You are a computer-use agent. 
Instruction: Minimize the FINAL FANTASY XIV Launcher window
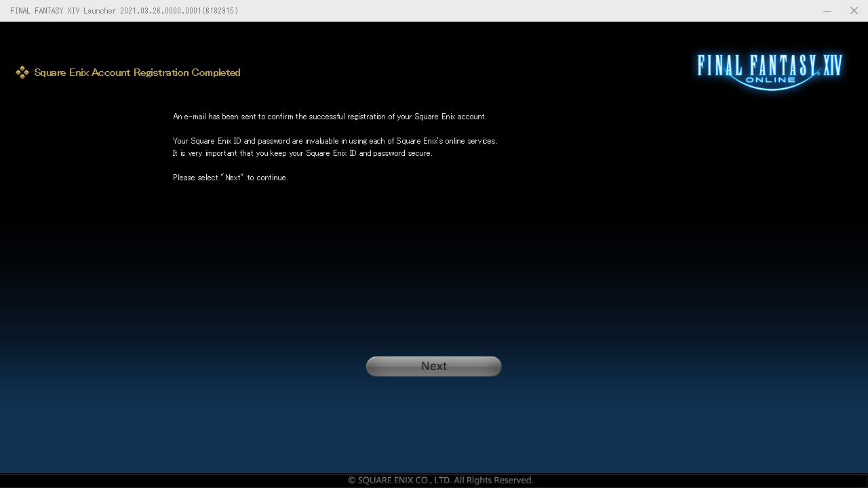coord(827,10)
